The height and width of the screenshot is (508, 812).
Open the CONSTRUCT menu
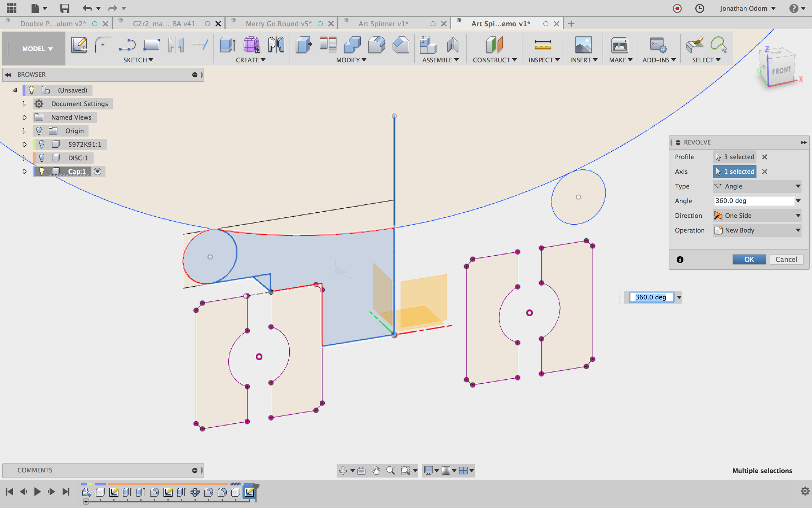click(x=494, y=60)
